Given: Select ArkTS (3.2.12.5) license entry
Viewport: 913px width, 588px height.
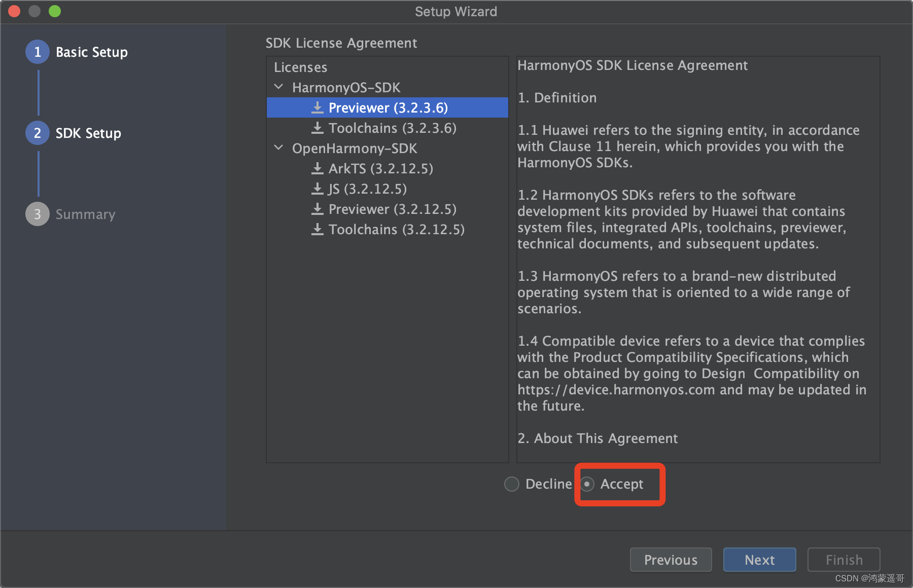Looking at the screenshot, I should 388,168.
